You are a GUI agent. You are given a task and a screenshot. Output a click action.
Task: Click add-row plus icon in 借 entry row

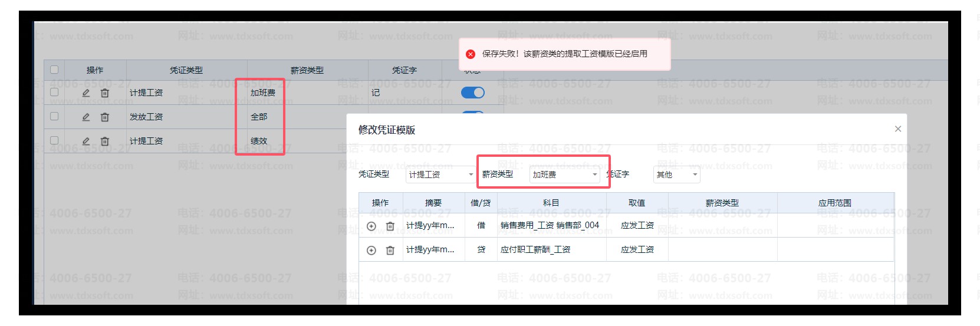click(x=371, y=226)
